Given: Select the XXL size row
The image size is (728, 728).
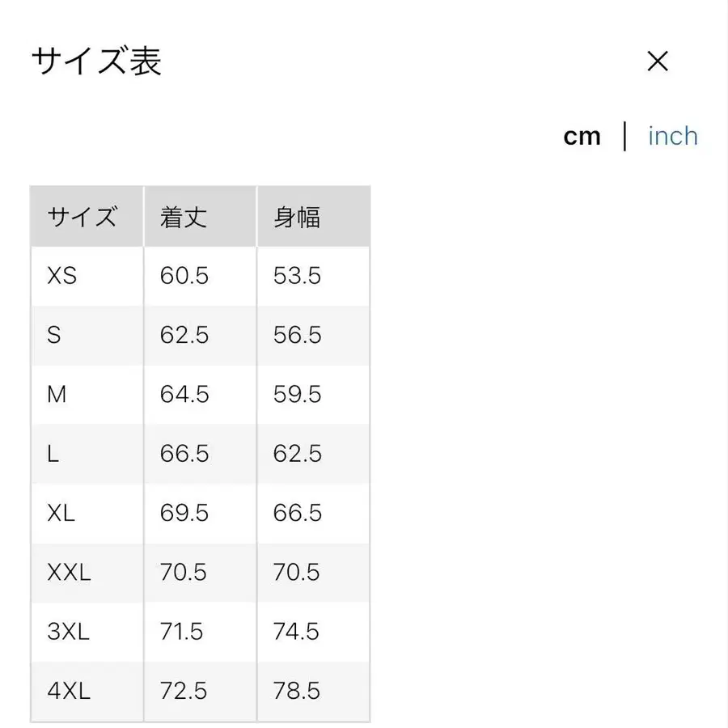Looking at the screenshot, I should [x=87, y=572].
